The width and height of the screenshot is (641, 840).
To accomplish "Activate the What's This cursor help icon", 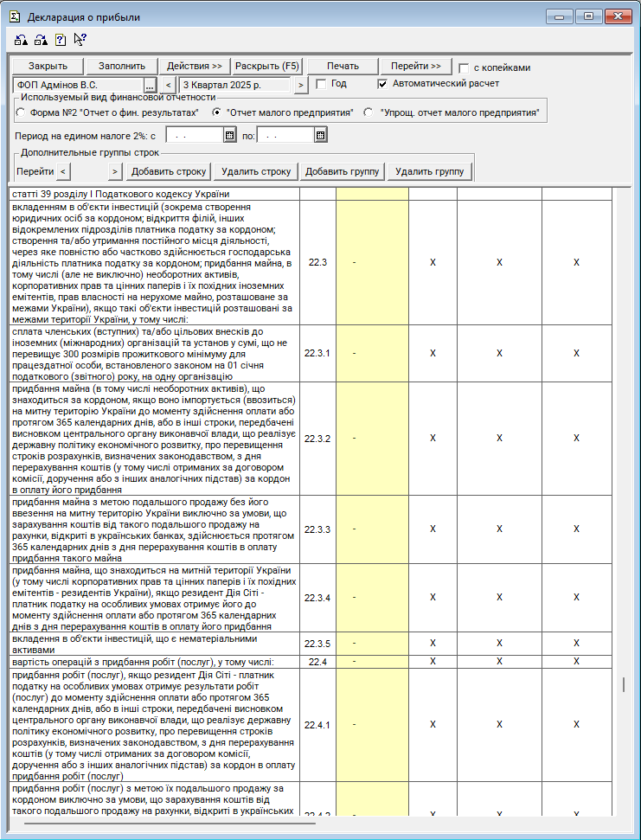I will click(80, 39).
